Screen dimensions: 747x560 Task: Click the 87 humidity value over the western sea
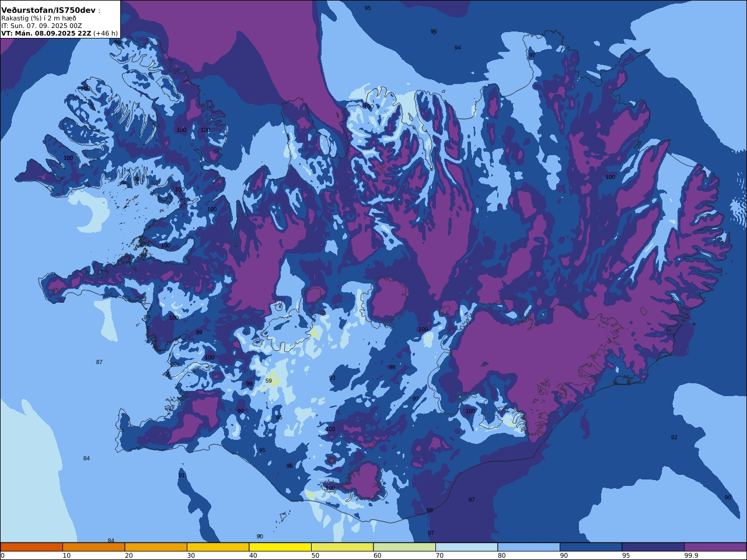[99, 362]
